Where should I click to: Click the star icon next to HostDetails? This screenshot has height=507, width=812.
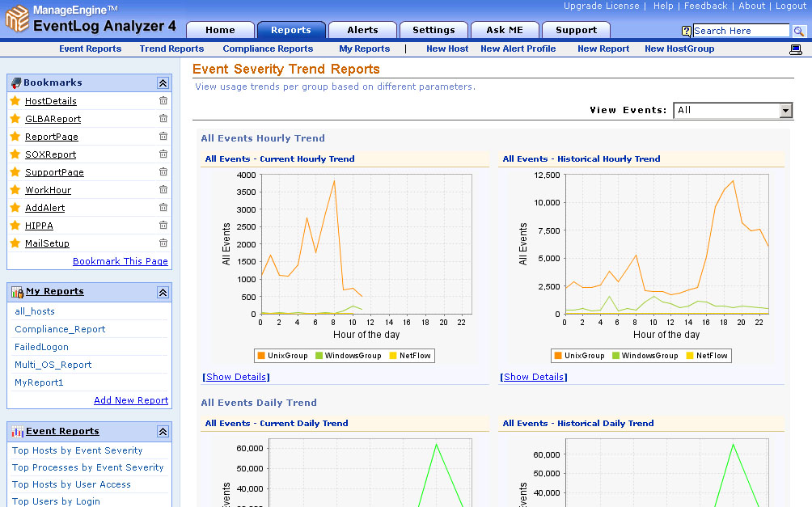pos(15,100)
